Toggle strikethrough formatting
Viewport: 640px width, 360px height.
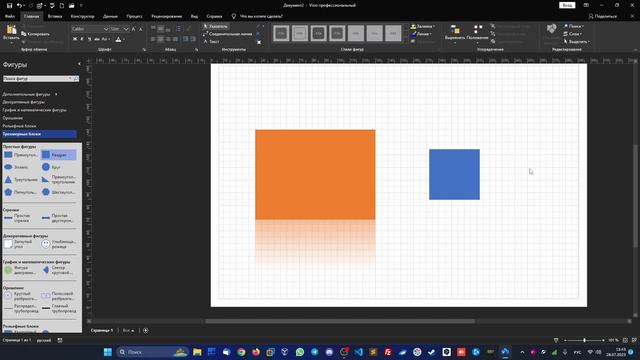click(96, 39)
